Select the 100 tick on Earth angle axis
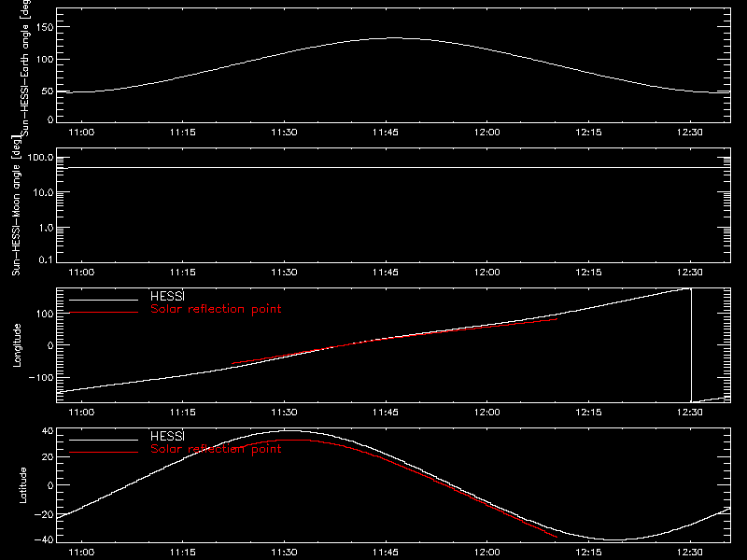 click(x=45, y=60)
